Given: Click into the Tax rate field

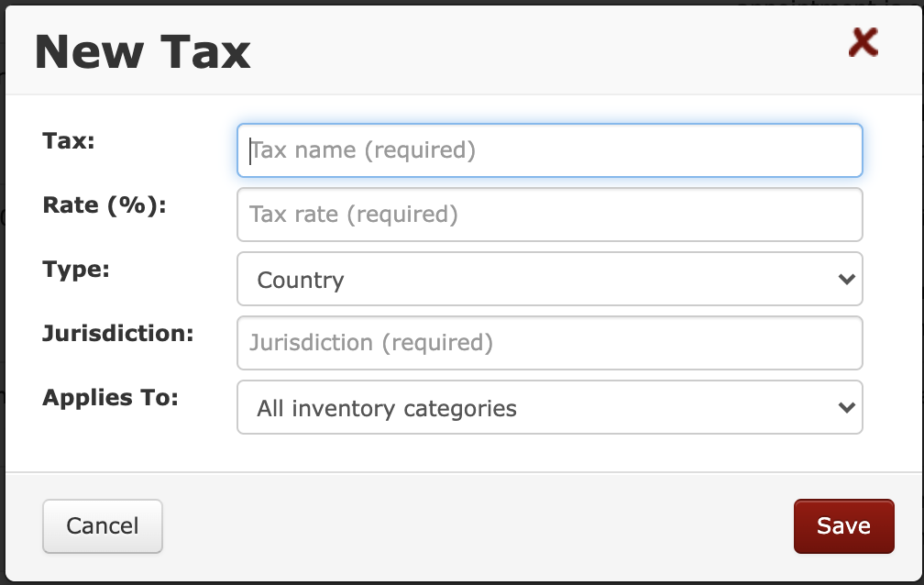Looking at the screenshot, I should (550, 215).
